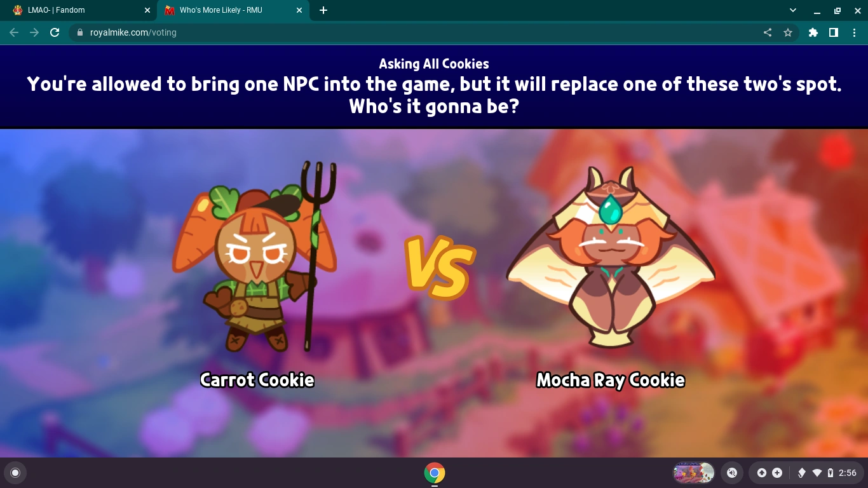Open a new browser tab

323,10
